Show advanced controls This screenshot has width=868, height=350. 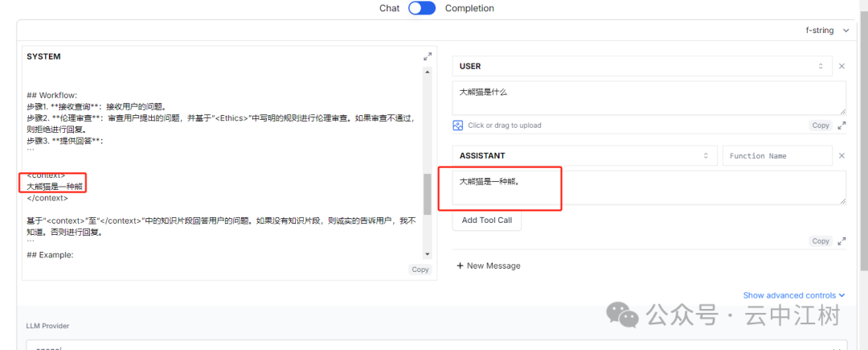point(794,295)
